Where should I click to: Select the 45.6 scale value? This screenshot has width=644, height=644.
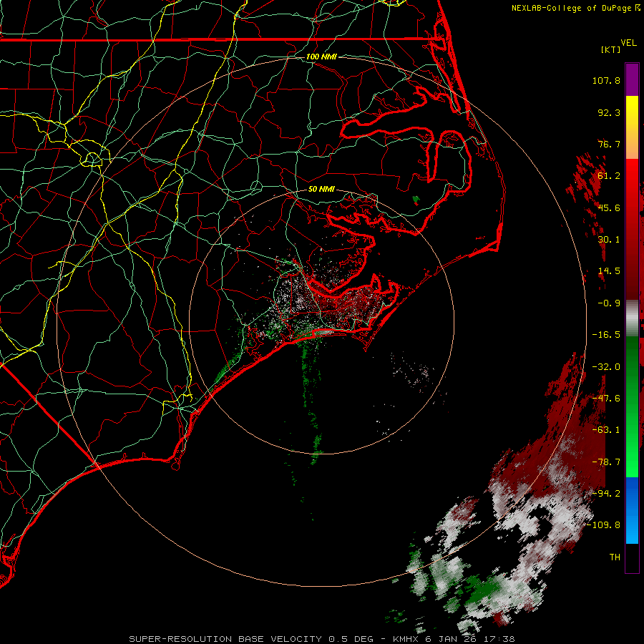point(609,208)
